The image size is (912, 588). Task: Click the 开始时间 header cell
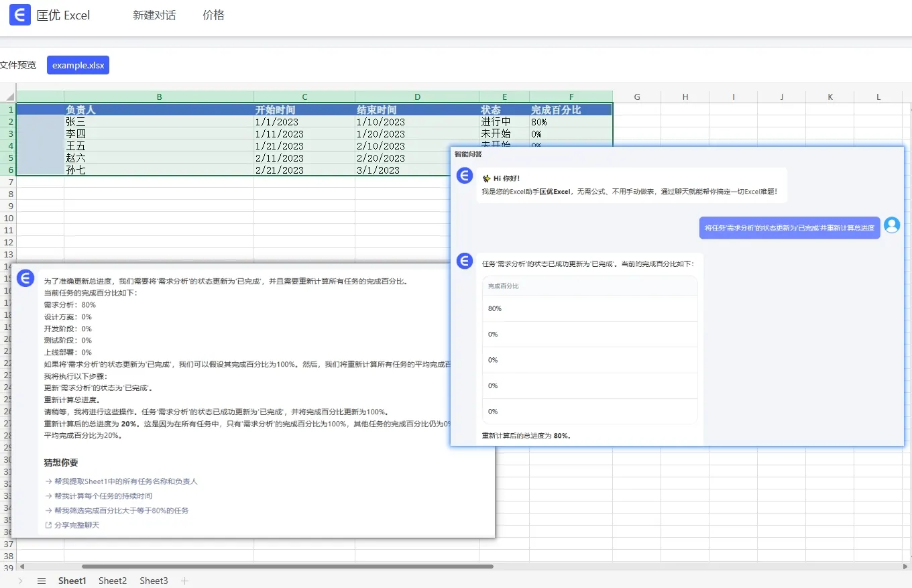[304, 109]
